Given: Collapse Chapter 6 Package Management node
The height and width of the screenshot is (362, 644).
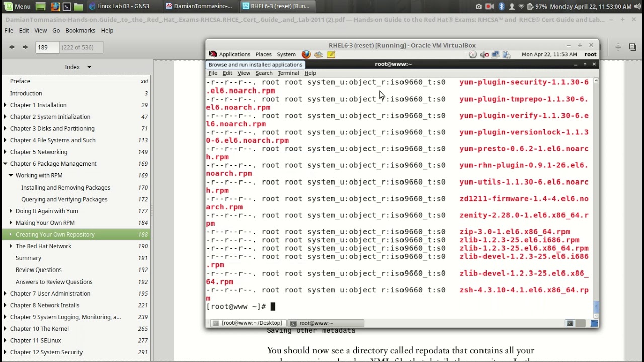Looking at the screenshot, I should pyautogui.click(x=5, y=164).
